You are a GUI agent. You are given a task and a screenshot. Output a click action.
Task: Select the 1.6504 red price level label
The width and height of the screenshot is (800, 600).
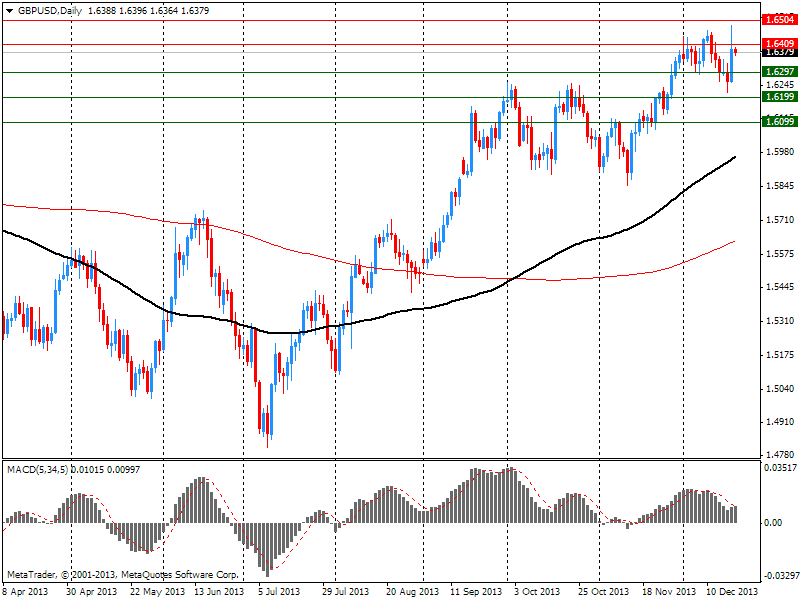tap(780, 20)
